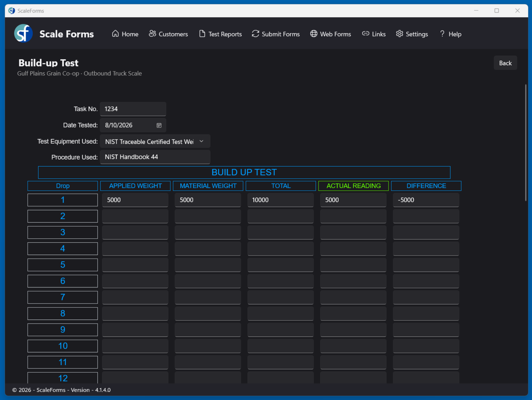Click the ACTUAL READING column header
The height and width of the screenshot is (400, 532).
pyautogui.click(x=354, y=186)
